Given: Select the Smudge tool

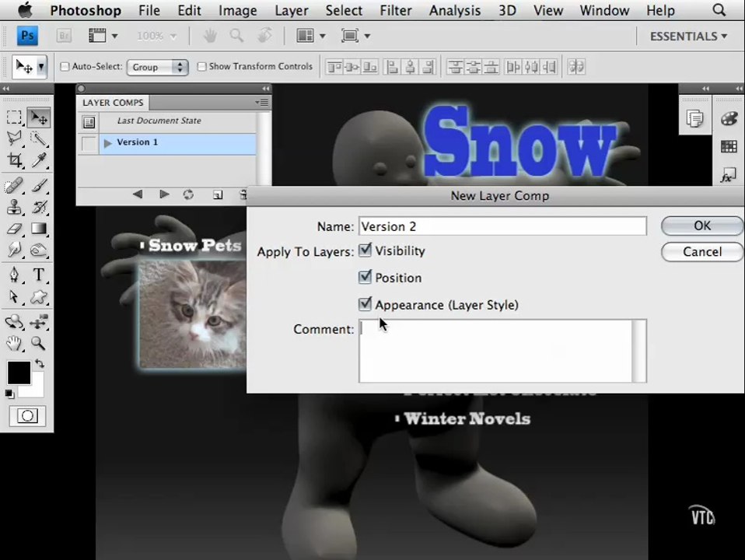Looking at the screenshot, I should point(14,250).
